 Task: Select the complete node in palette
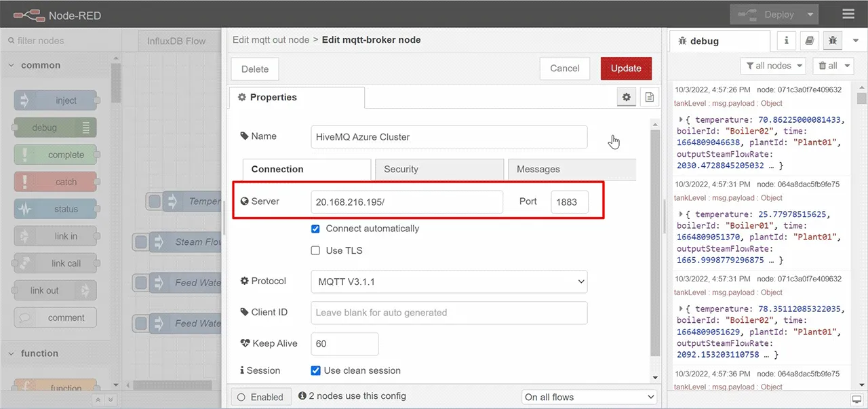56,155
